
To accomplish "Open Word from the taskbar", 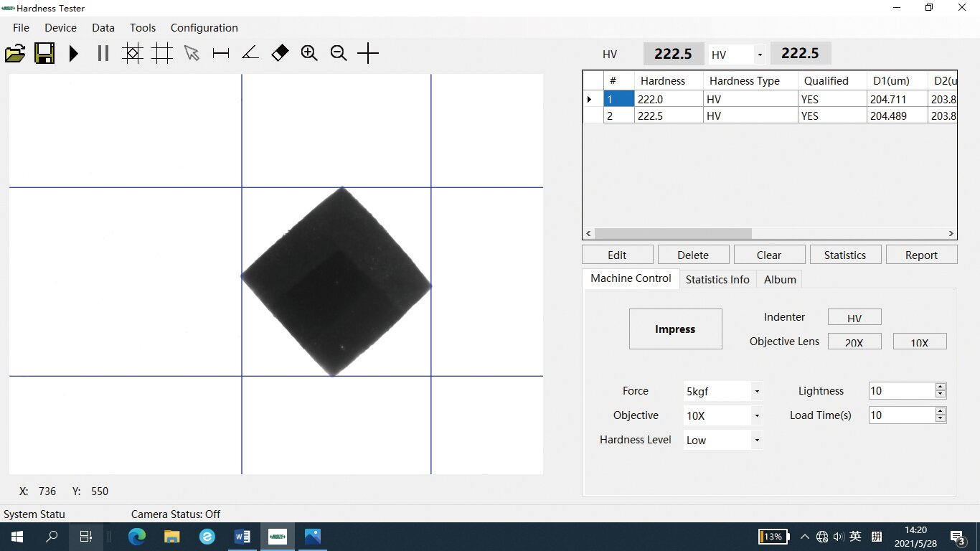I will tap(242, 536).
